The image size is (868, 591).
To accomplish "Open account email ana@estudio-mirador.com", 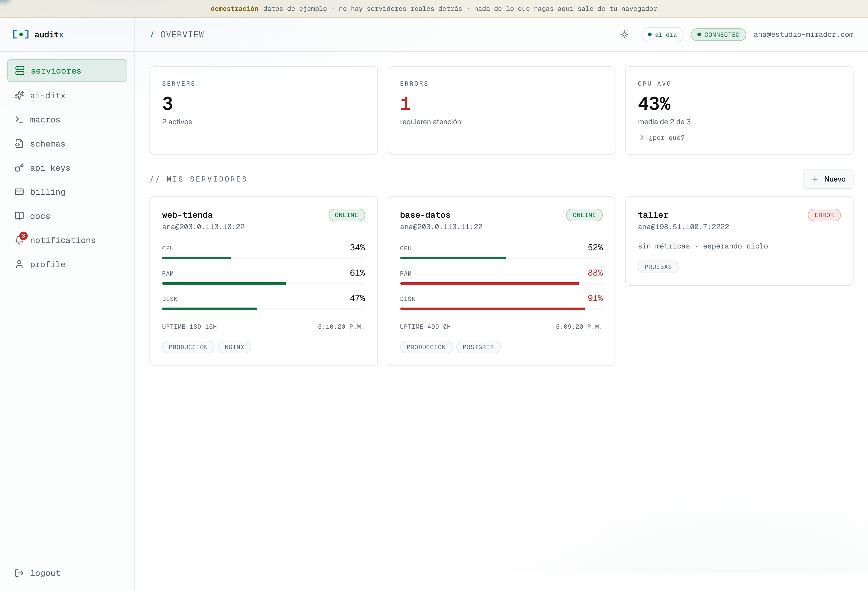I will [x=804, y=34].
